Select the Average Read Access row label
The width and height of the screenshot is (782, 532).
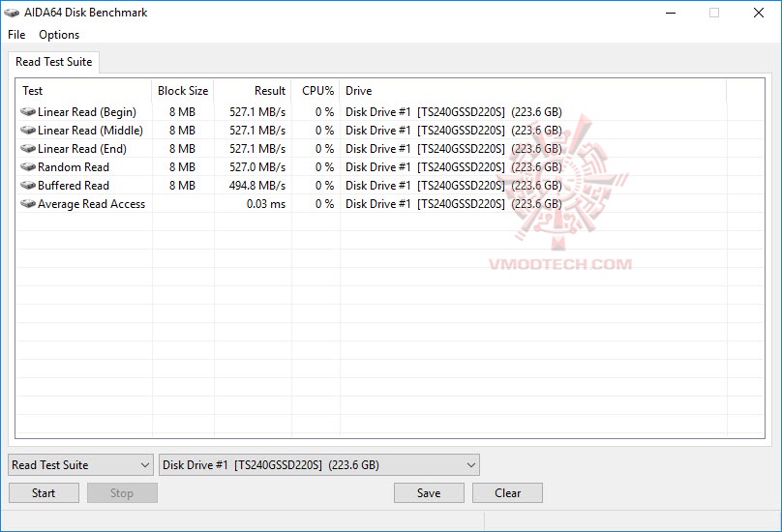click(91, 204)
